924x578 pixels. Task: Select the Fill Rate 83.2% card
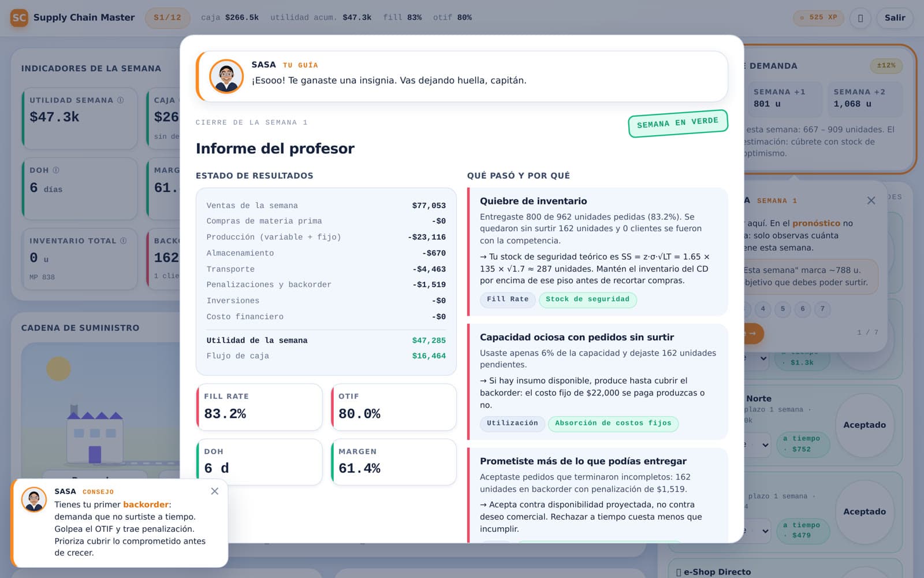click(x=259, y=407)
